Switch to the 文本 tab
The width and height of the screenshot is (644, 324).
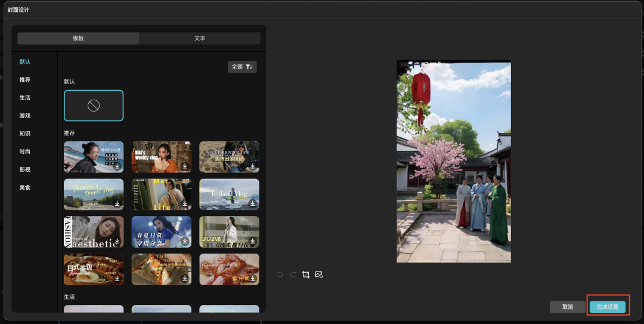coord(200,38)
